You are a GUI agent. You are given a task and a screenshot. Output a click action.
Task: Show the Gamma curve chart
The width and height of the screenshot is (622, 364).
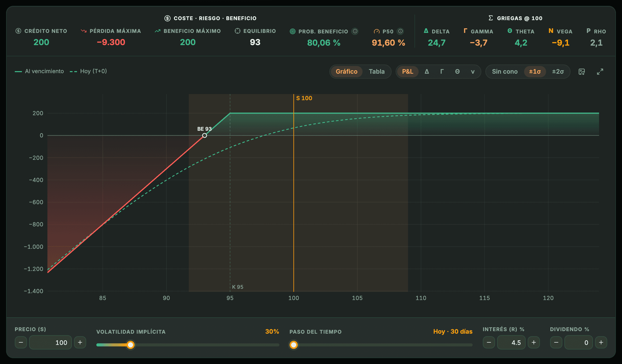pos(442,72)
